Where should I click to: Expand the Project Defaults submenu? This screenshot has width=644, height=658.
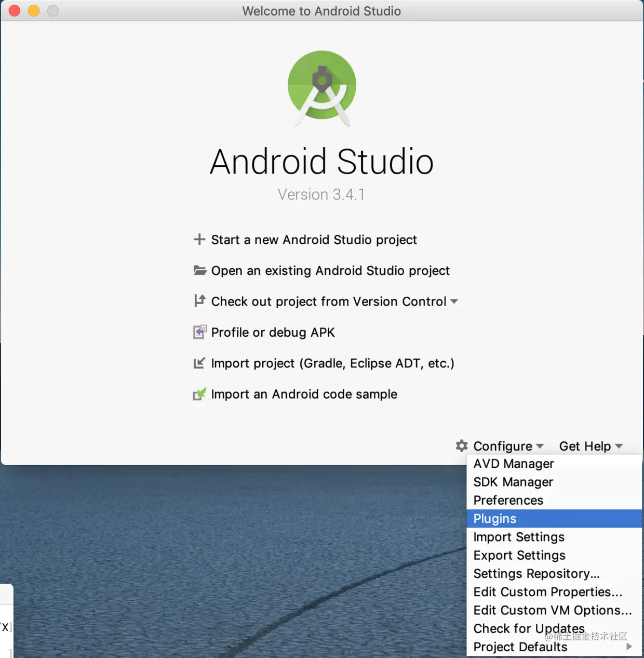click(520, 647)
